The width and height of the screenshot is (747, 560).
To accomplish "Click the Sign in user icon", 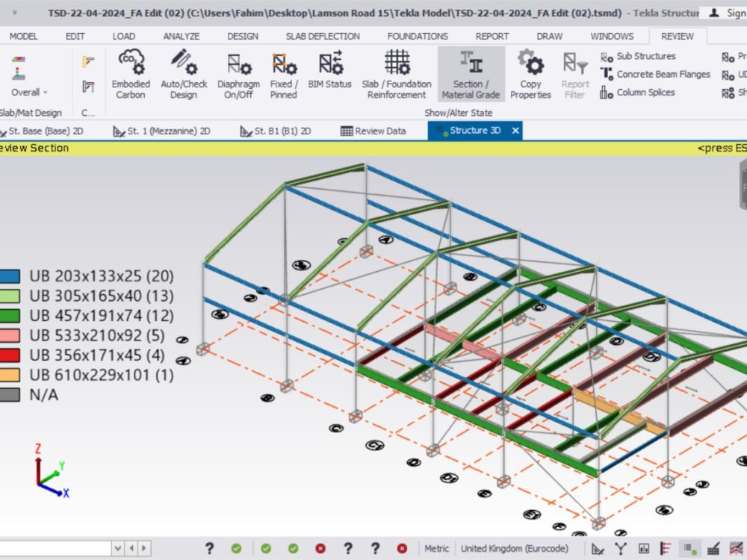I will (713, 13).
